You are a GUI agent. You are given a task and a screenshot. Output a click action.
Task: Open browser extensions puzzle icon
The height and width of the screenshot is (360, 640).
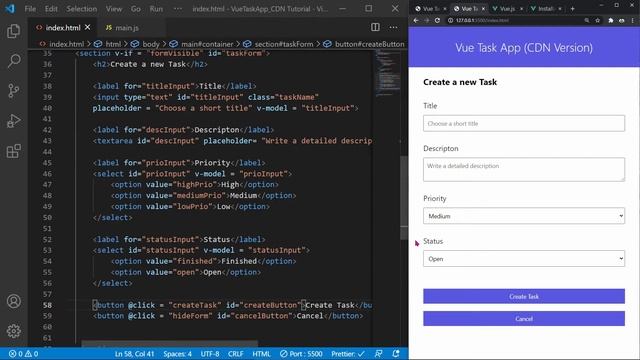pos(611,20)
